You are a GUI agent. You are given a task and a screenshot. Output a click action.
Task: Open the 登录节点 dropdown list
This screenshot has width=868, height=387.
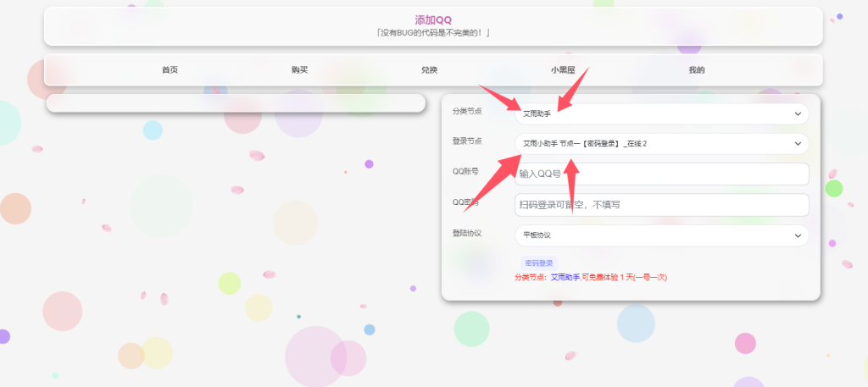pos(661,144)
